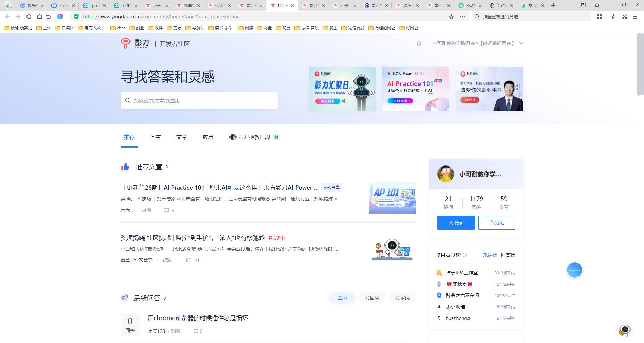Screen dimensions: 644x343
Task: Open huazhongxu in the leaderboard
Action: pyautogui.click(x=459, y=318)
